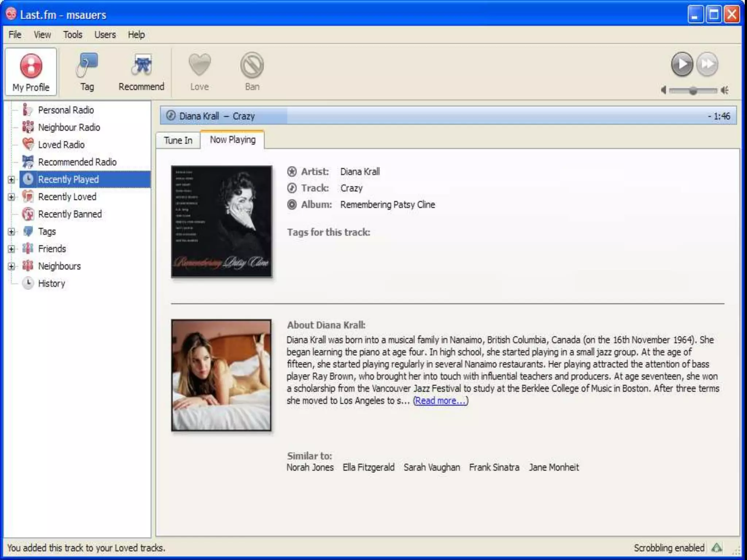Viewport: 747px width, 560px height.
Task: Click the Artist star icon
Action: (292, 171)
